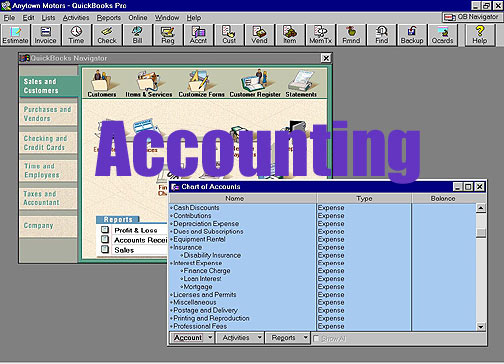Screen dimensions: 504x364
Task: Click the Backup toolbar icon
Action: [412, 35]
